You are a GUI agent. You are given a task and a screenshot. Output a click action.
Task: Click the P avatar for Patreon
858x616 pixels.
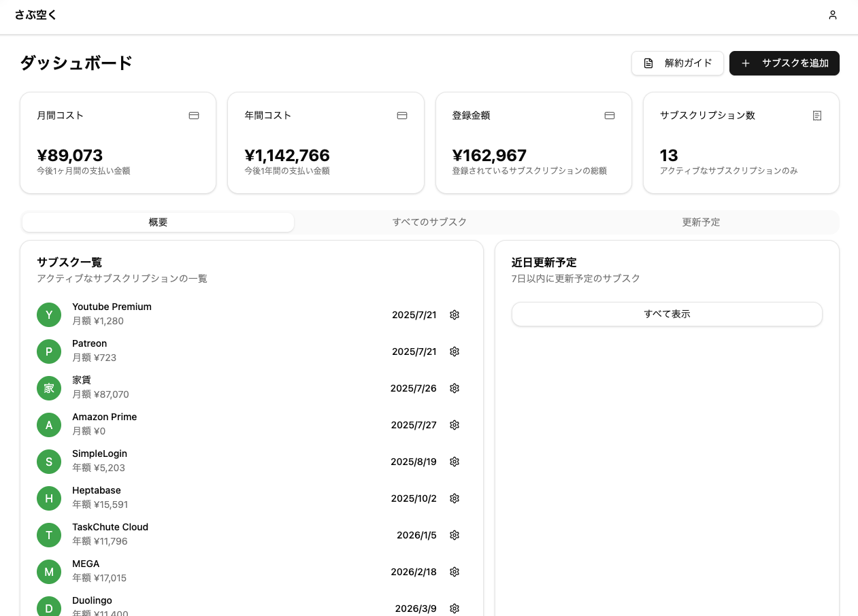point(49,352)
